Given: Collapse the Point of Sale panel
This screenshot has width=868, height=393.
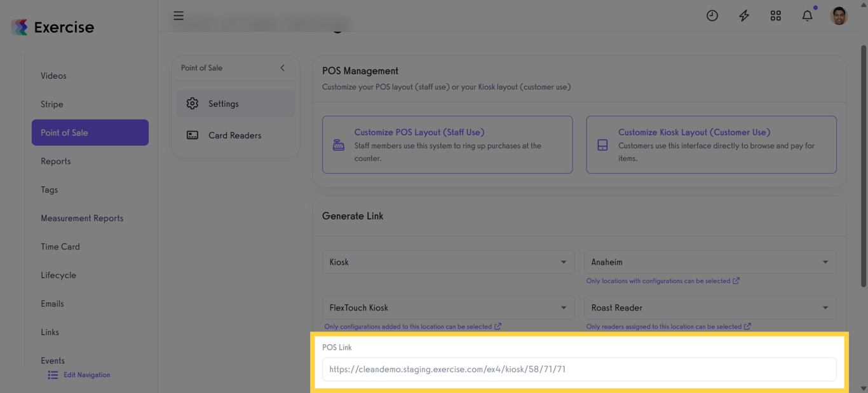Looking at the screenshot, I should [282, 68].
